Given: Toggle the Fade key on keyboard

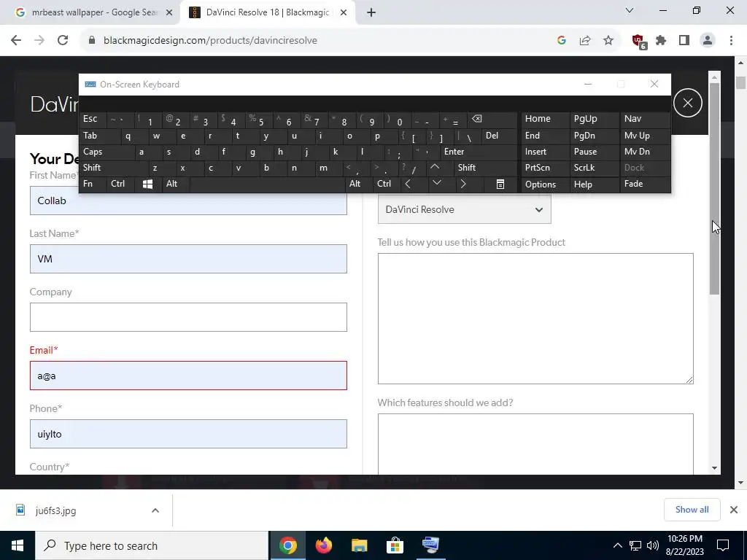Looking at the screenshot, I should [645, 184].
